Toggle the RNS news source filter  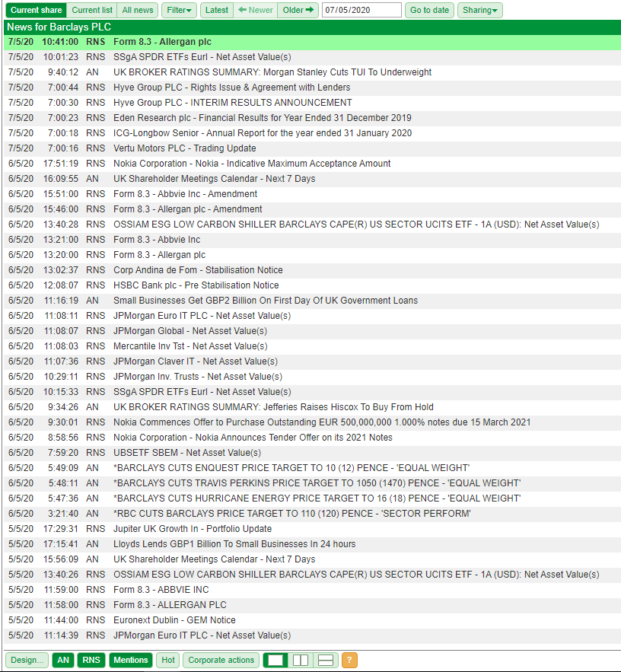tap(91, 660)
